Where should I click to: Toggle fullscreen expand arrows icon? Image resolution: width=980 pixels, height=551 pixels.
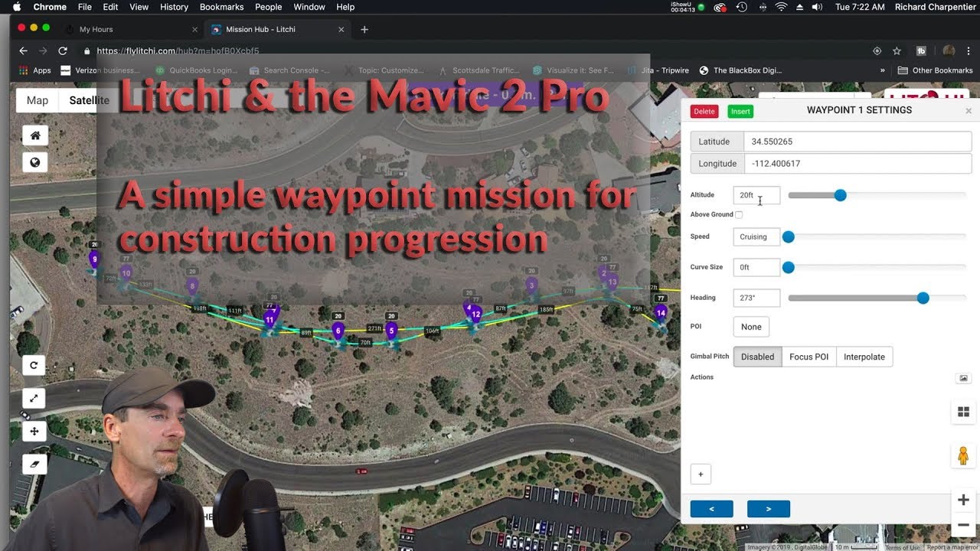[34, 398]
